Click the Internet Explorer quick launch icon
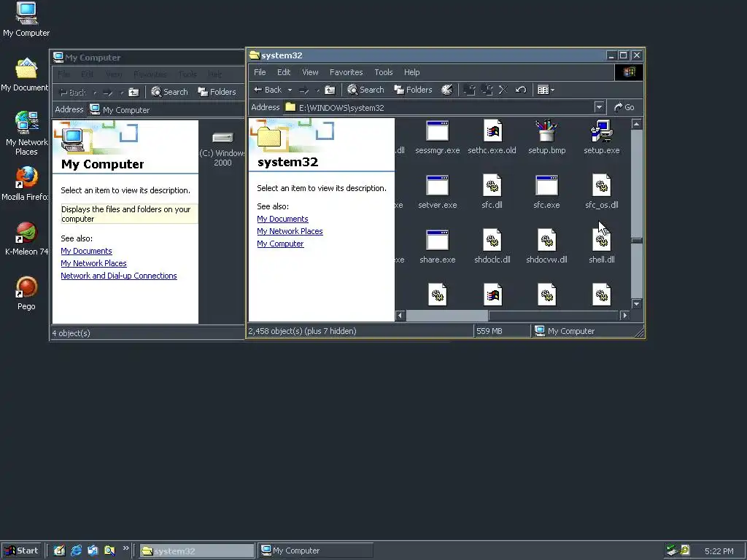Screen dimensions: 747x560 coord(76,551)
